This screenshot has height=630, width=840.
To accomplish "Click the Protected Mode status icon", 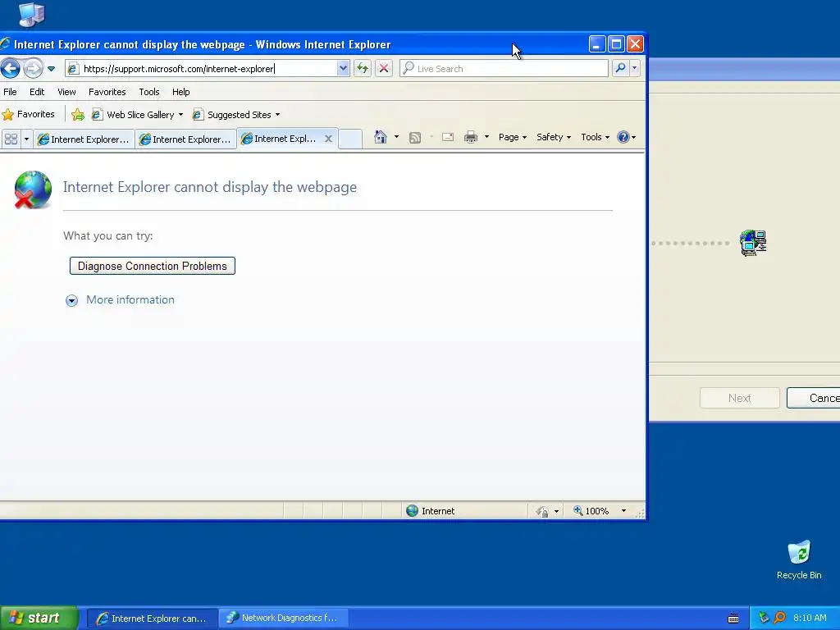I will pos(543,512).
